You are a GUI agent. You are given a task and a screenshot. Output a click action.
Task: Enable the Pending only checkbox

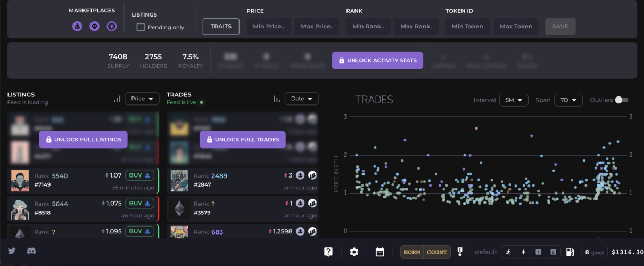click(x=141, y=27)
